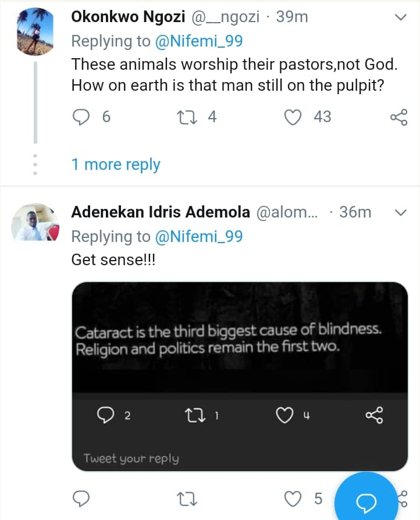
Task: Open @Nifemi_99 link in Okonkwo's reply
Action: click(198, 41)
